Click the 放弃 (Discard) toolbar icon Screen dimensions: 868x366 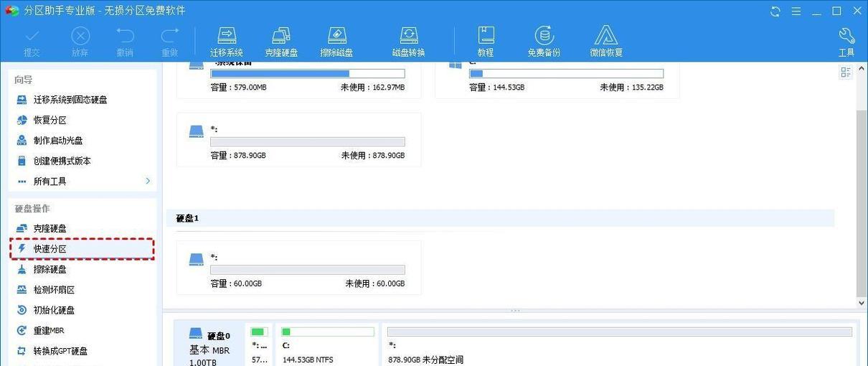80,42
